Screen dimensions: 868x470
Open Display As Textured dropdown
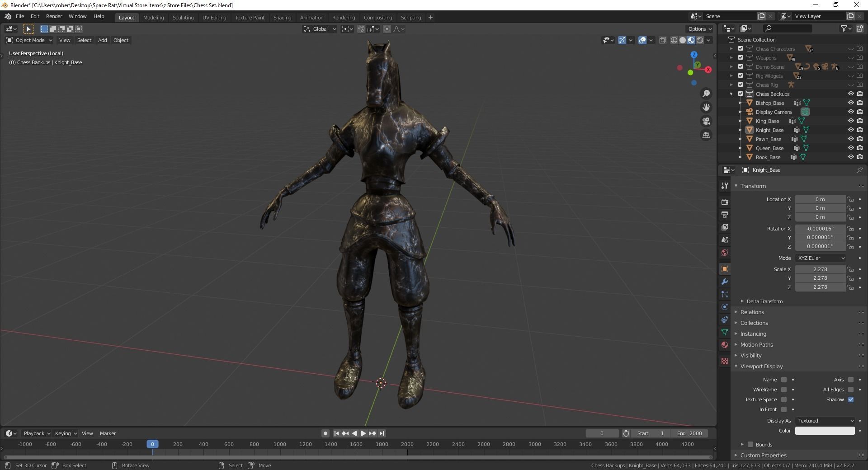(825, 421)
